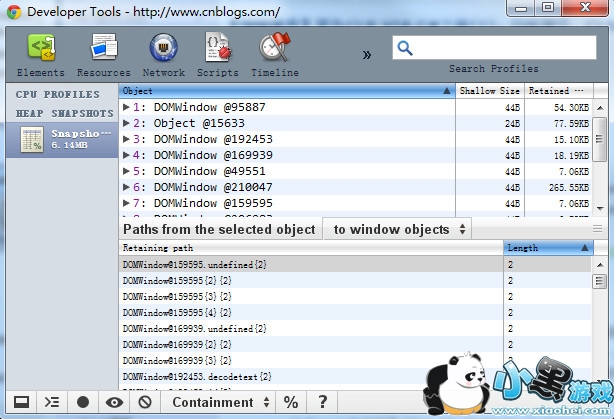Viewport: 615px width, 419px height.
Task: Open the Resources panel
Action: click(103, 55)
